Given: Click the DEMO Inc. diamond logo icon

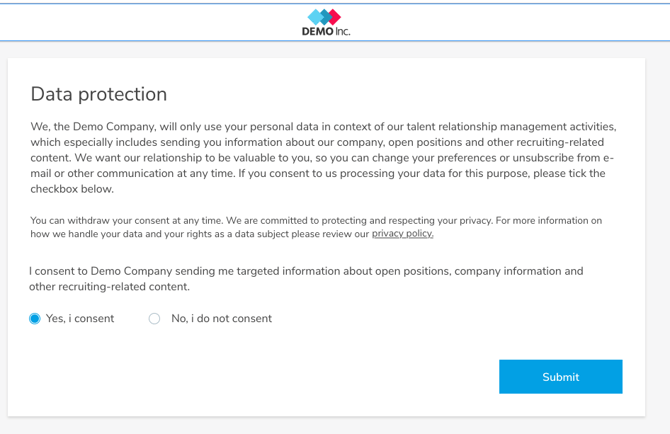Looking at the screenshot, I should [325, 16].
